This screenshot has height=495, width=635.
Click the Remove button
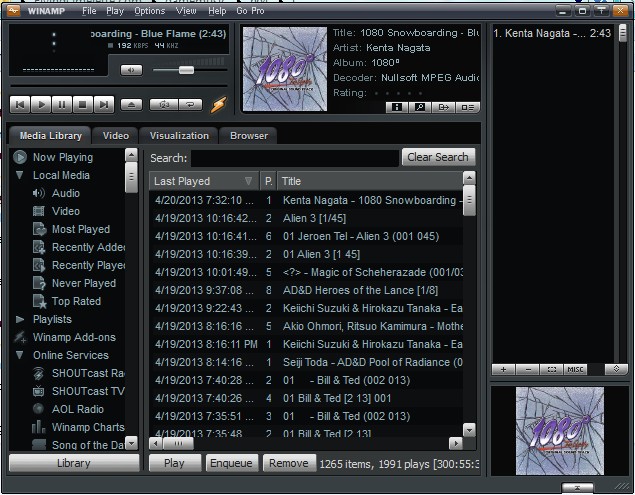pyautogui.click(x=289, y=463)
